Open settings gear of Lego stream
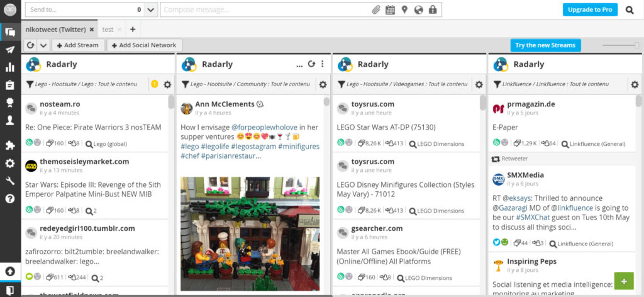Screen dimensions: 644x297 point(167,84)
